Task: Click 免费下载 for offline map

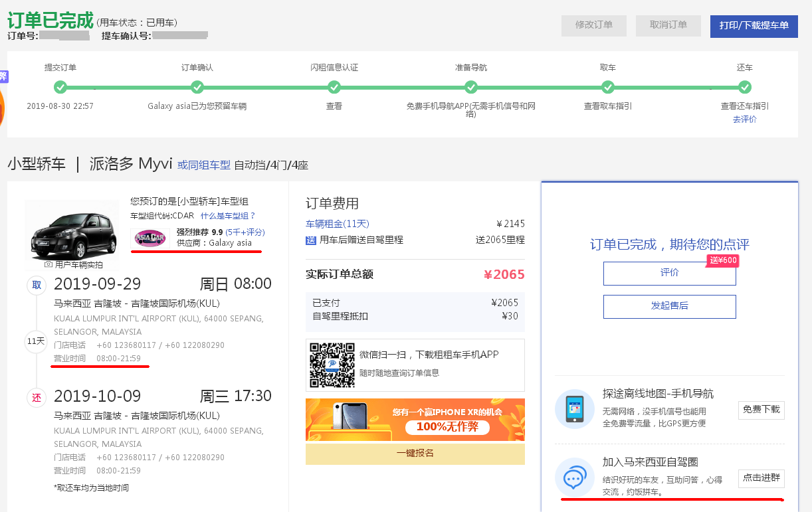Action: pyautogui.click(x=761, y=410)
